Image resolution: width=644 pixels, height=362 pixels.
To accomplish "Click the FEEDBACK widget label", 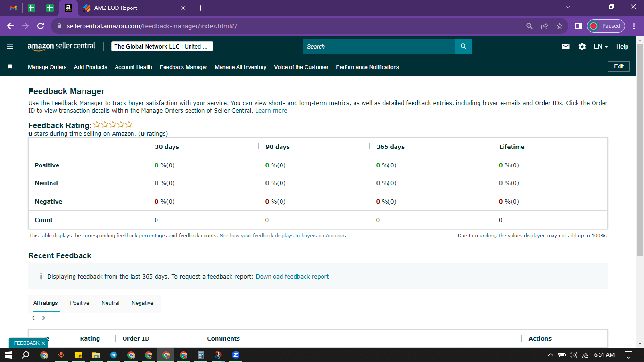I will 26,343.
